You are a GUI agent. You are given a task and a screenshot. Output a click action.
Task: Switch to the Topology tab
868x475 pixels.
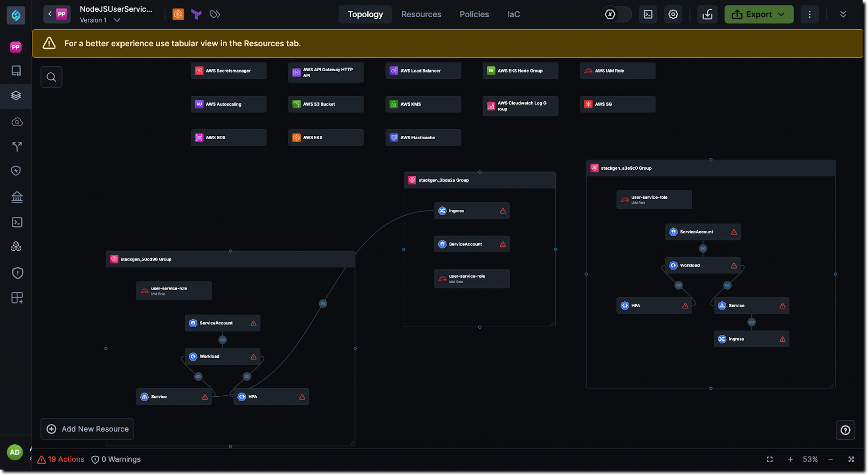point(366,15)
